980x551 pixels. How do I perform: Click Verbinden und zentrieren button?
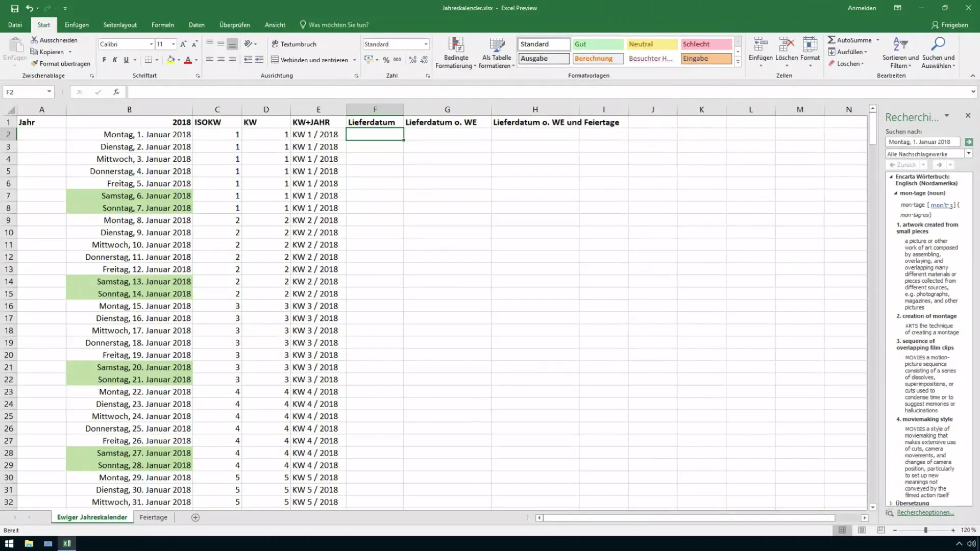(x=309, y=60)
